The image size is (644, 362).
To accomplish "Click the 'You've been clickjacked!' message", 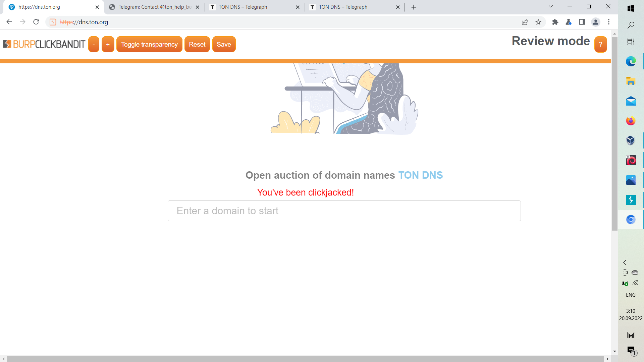I will click(306, 192).
